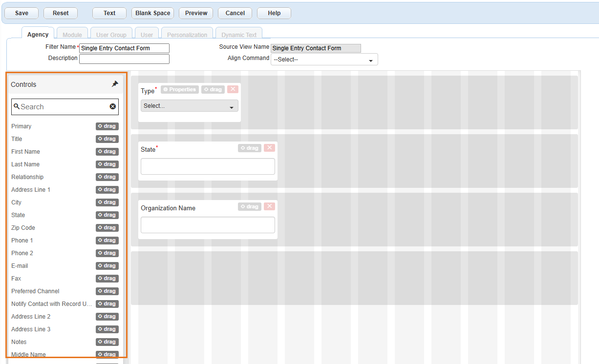This screenshot has width=599, height=364.
Task: Click the drag handle beside Preferred Channel
Action: [x=107, y=291]
